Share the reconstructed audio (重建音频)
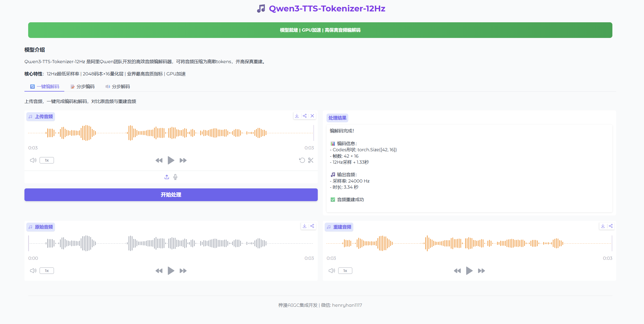 pos(611,226)
